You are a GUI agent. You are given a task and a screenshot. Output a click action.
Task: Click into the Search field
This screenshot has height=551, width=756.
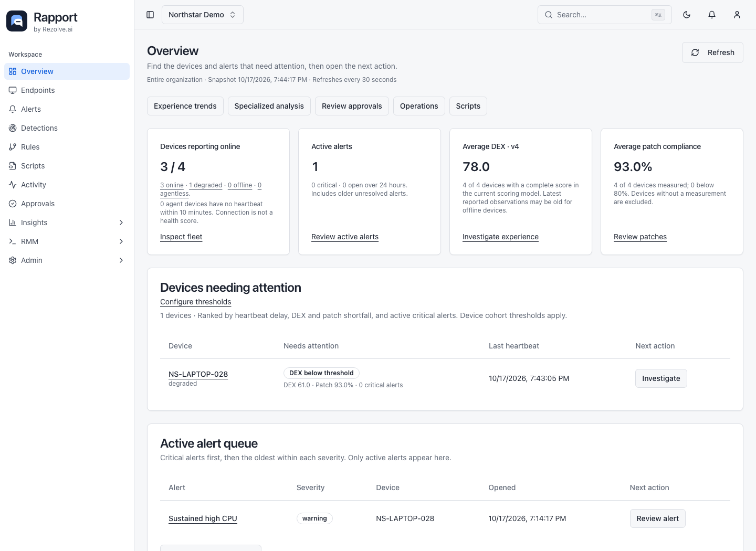pos(605,15)
